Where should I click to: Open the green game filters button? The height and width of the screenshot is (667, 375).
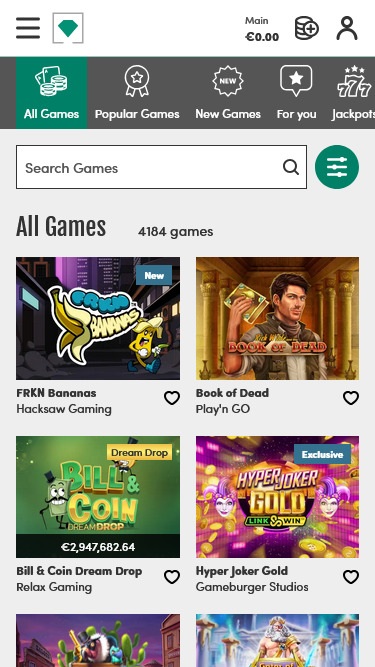click(337, 167)
